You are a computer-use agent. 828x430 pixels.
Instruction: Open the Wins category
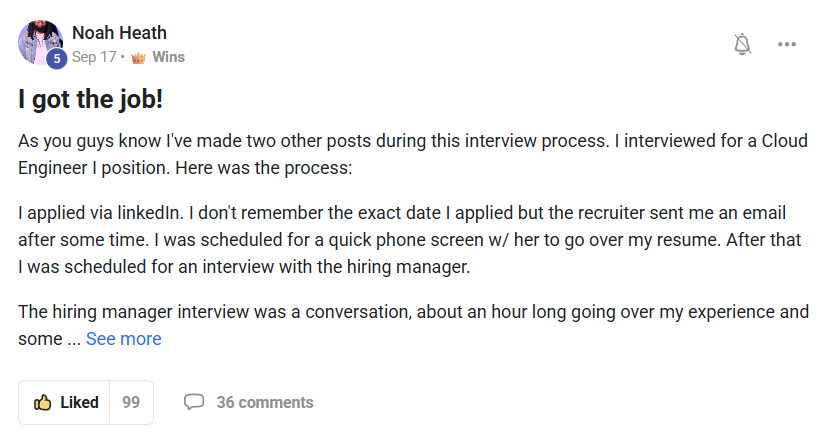coord(168,58)
